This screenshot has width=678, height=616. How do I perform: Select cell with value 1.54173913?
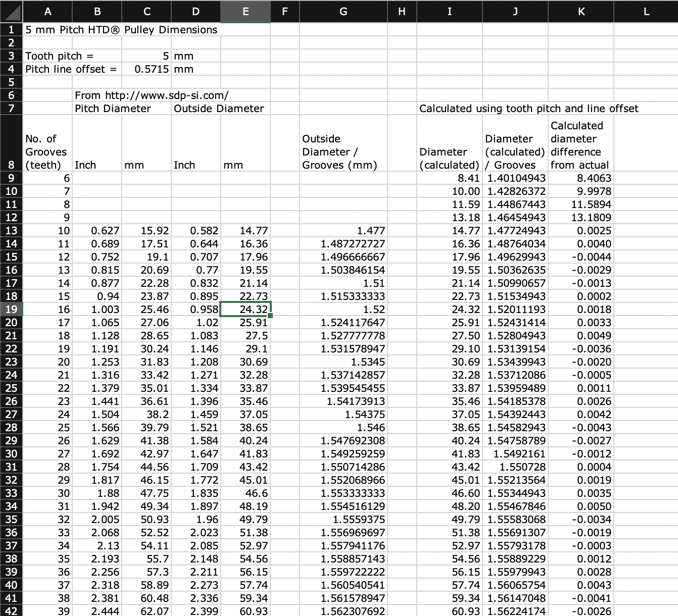343,401
